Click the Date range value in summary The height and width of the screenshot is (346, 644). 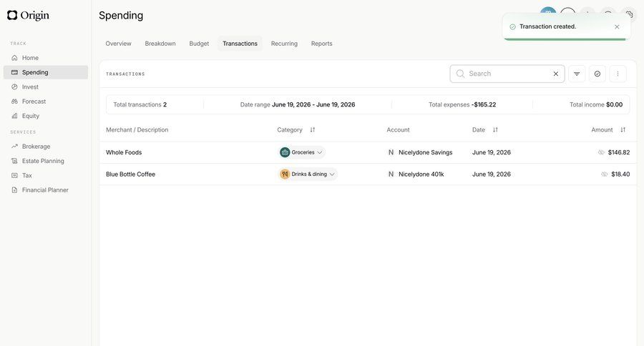313,104
